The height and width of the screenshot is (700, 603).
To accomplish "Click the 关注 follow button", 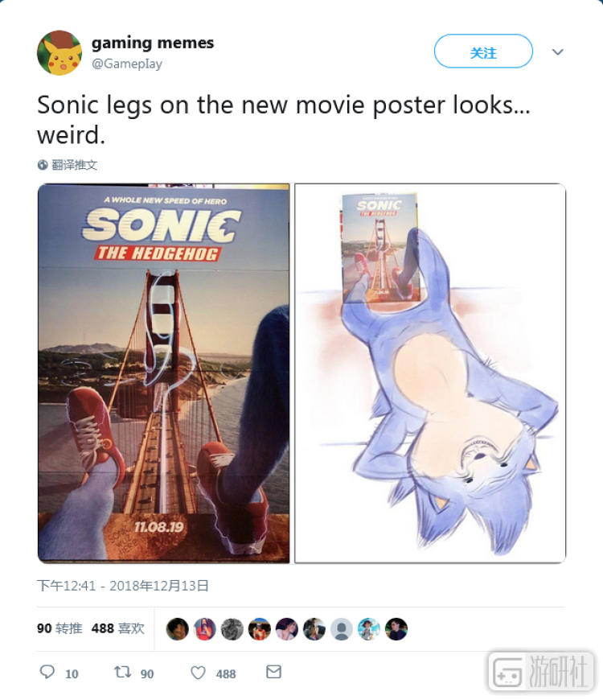I will coord(483,51).
